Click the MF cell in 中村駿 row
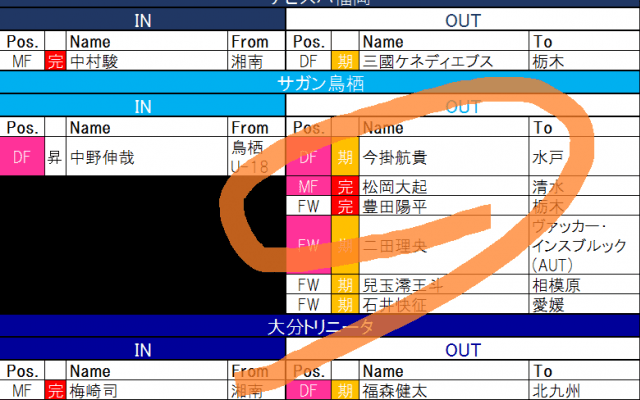Screen dimensions: 640x400 click(22, 62)
